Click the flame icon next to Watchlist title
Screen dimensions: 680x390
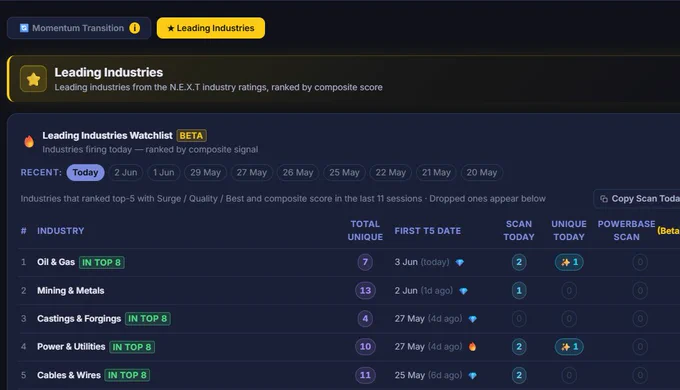click(x=29, y=141)
